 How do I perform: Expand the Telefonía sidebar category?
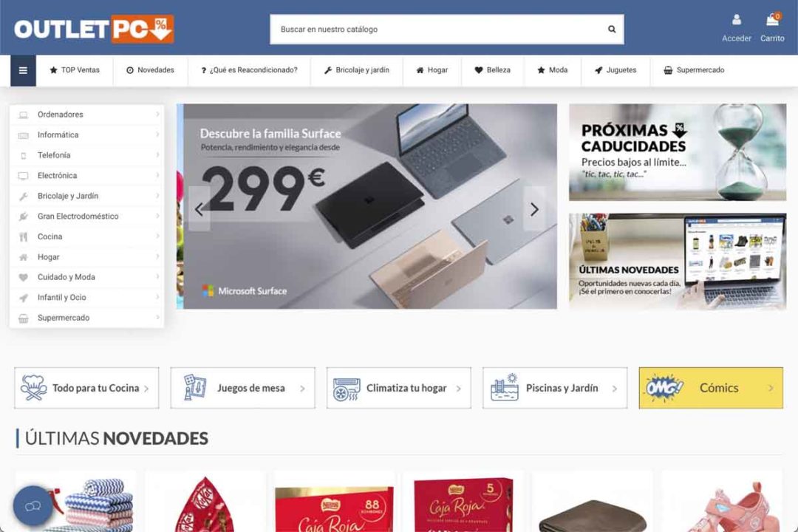87,155
